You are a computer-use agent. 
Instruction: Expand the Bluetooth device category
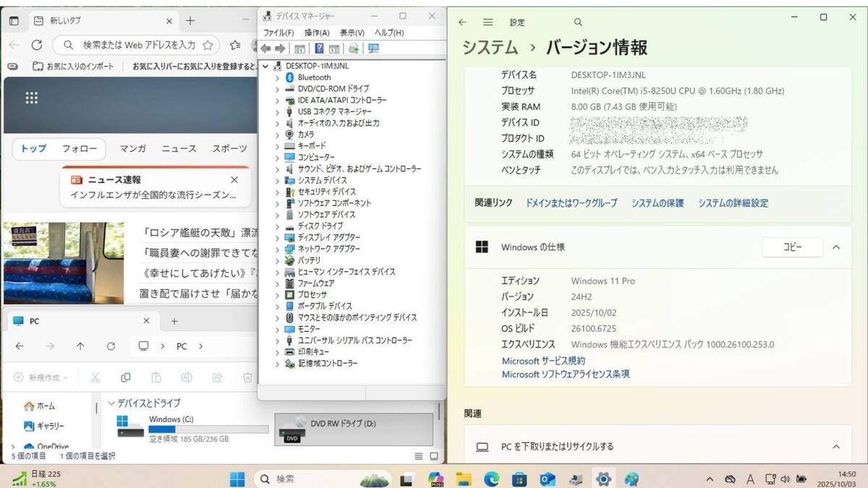pos(277,77)
